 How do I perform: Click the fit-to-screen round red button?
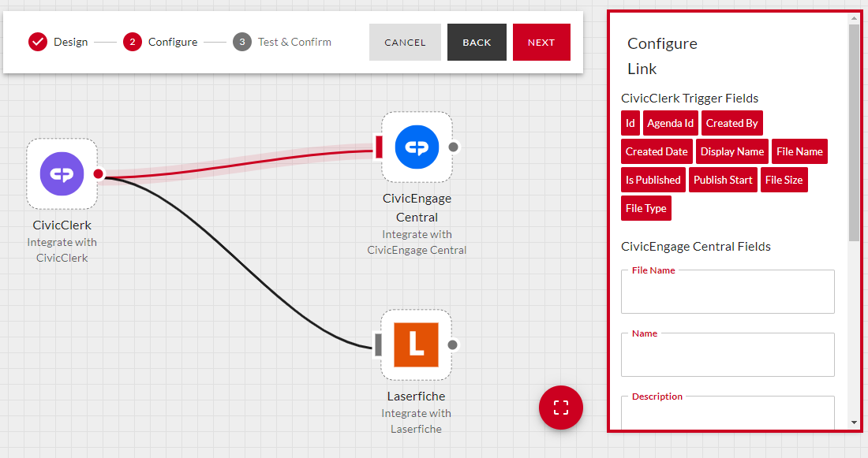point(561,408)
